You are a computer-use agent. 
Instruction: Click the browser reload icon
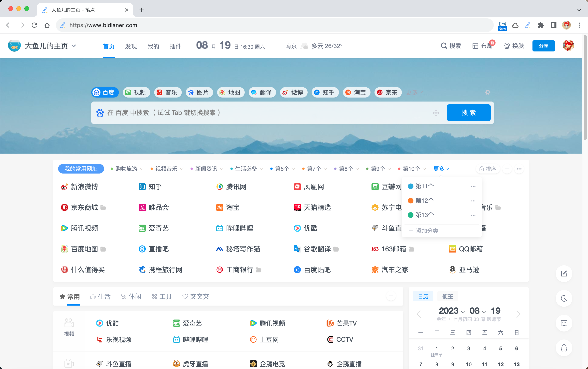click(34, 25)
